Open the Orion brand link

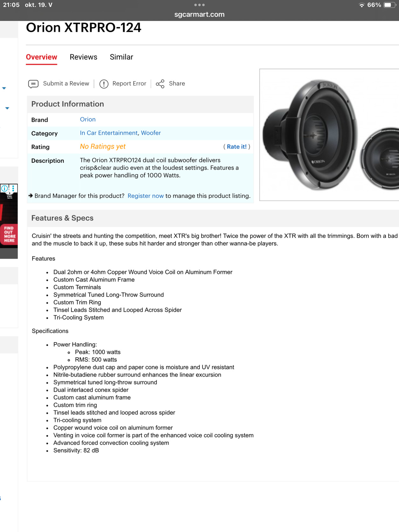point(87,119)
